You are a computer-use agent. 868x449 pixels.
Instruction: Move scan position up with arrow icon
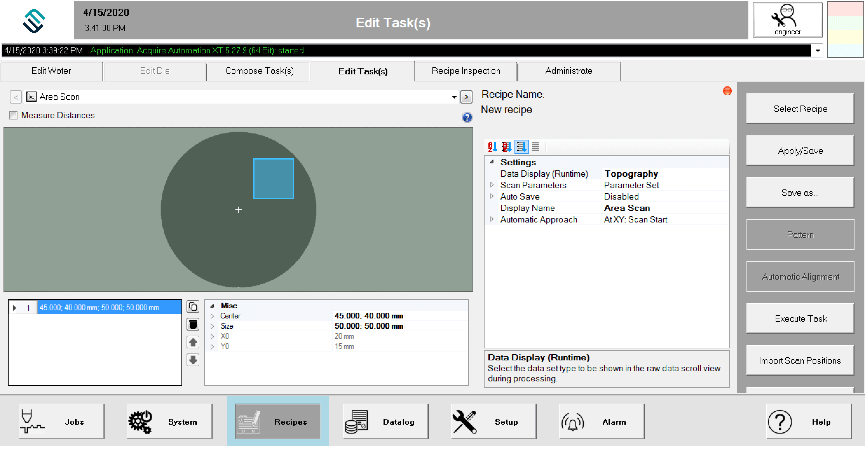click(193, 343)
